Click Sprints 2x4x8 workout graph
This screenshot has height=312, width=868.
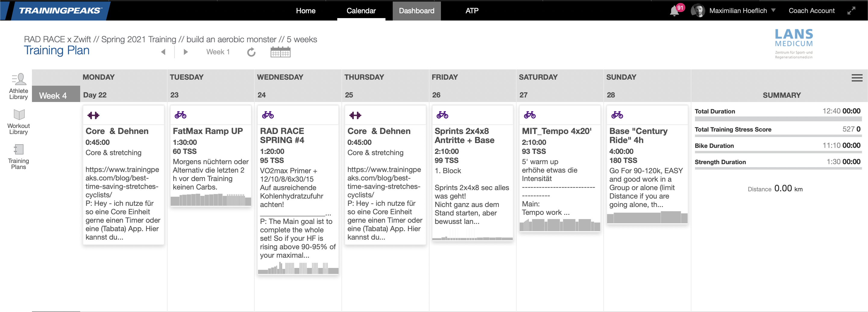point(472,234)
